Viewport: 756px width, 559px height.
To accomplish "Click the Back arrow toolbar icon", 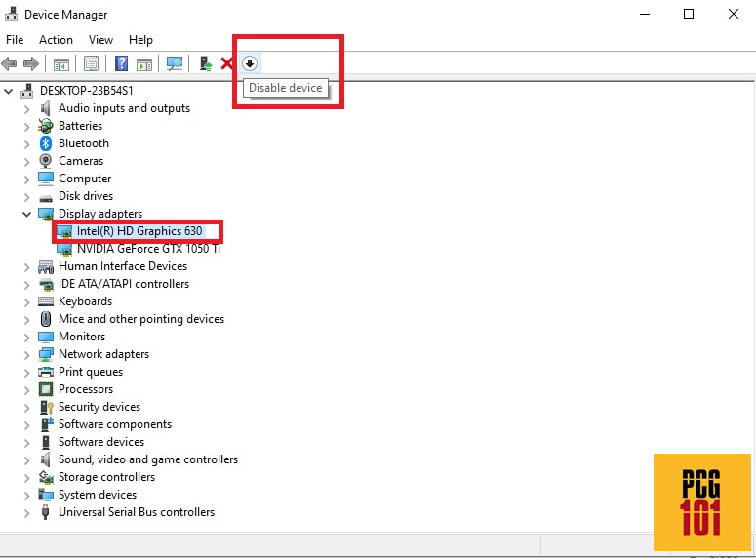I will 9,63.
